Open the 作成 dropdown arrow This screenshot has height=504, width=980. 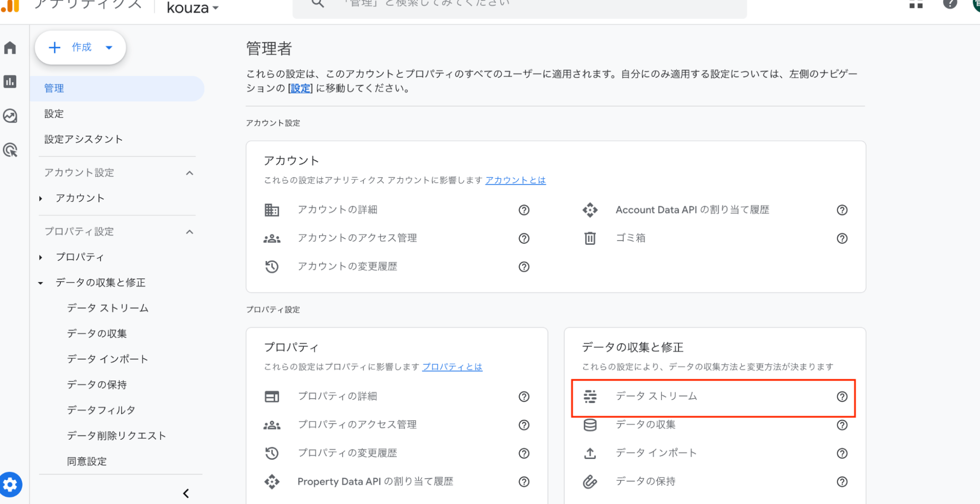(x=108, y=48)
